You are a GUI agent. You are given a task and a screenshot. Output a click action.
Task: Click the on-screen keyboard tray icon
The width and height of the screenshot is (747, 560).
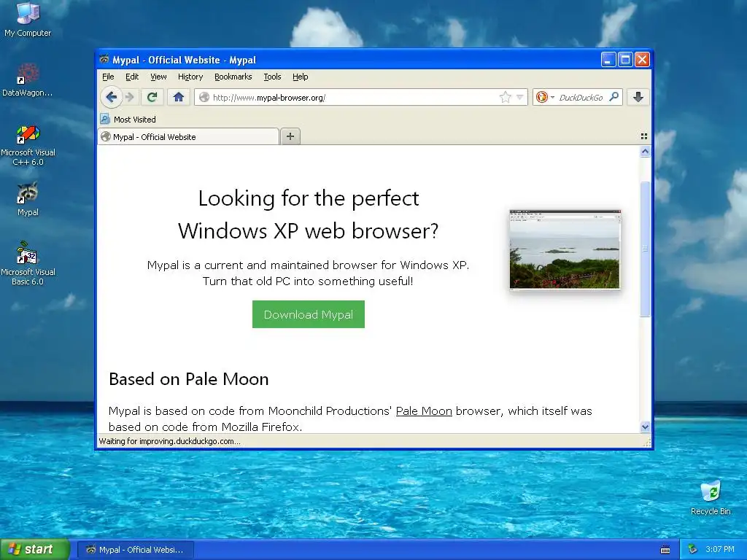coord(665,550)
